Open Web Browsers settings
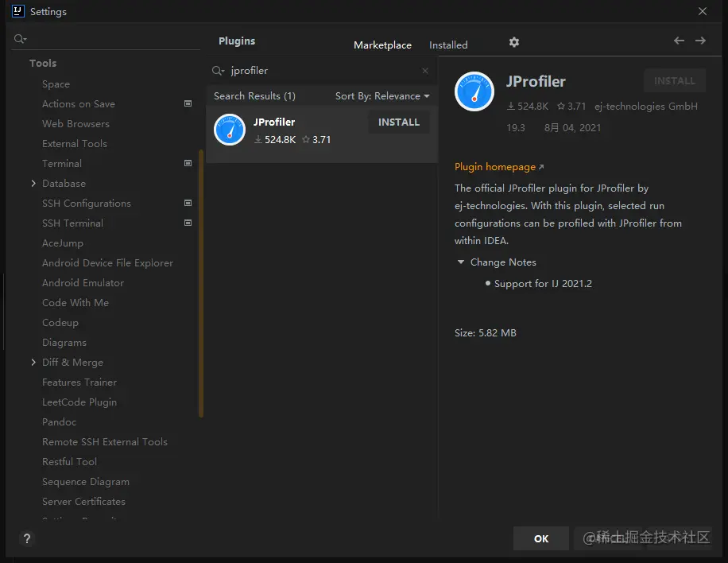The width and height of the screenshot is (728, 563). pyautogui.click(x=76, y=124)
